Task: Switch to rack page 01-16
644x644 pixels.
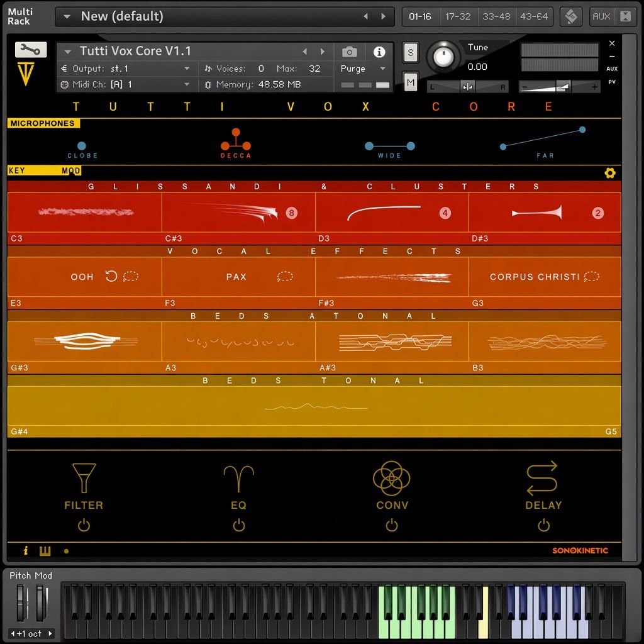Action: coord(420,16)
